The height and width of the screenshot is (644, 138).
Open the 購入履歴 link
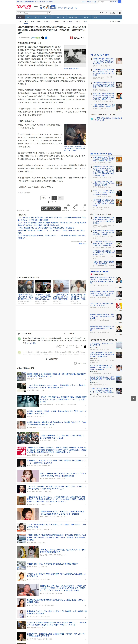pos(112,13)
